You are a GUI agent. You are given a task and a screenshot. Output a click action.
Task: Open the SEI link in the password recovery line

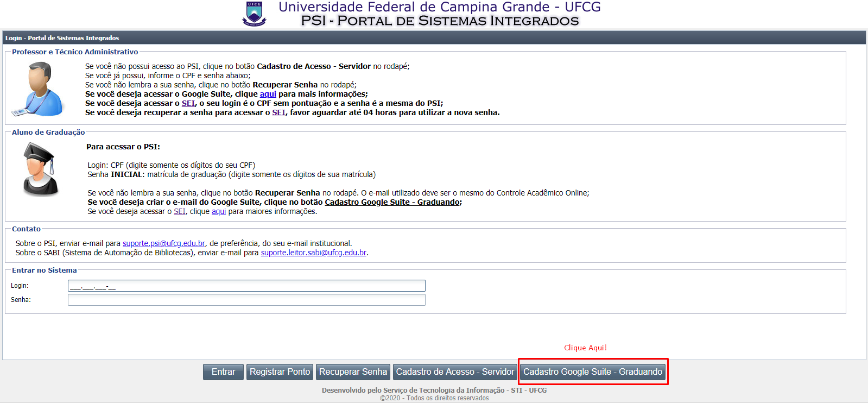279,112
